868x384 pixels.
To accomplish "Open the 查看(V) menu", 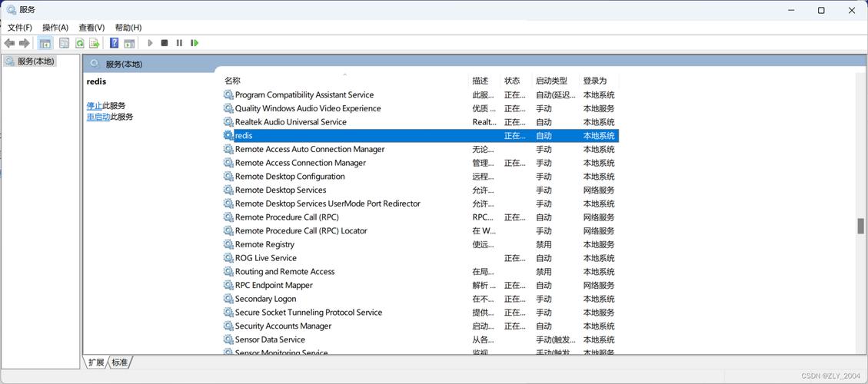I will pyautogui.click(x=91, y=28).
